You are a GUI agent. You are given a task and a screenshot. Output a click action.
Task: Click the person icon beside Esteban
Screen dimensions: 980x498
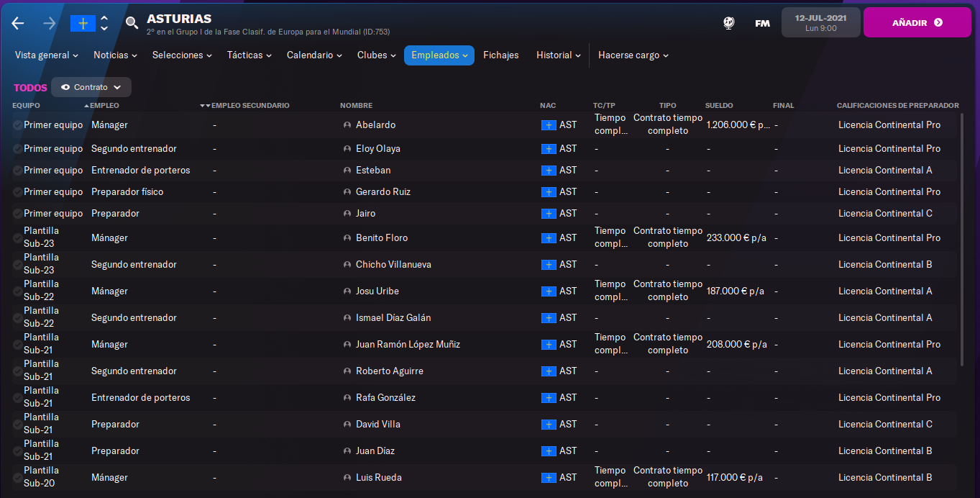pos(347,171)
